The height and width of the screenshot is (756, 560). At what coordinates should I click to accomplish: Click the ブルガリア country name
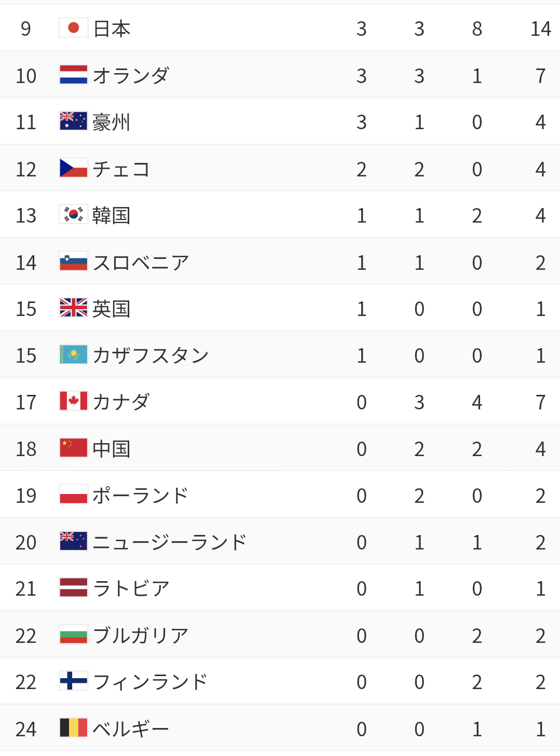point(141,636)
